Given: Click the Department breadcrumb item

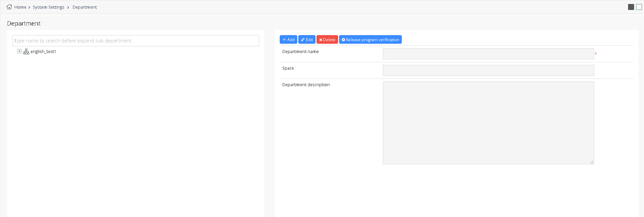Looking at the screenshot, I should pyautogui.click(x=85, y=7).
